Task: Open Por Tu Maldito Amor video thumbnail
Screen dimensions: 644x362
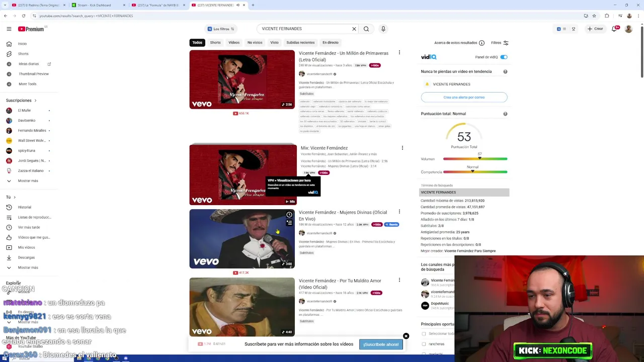Action: pos(242,307)
